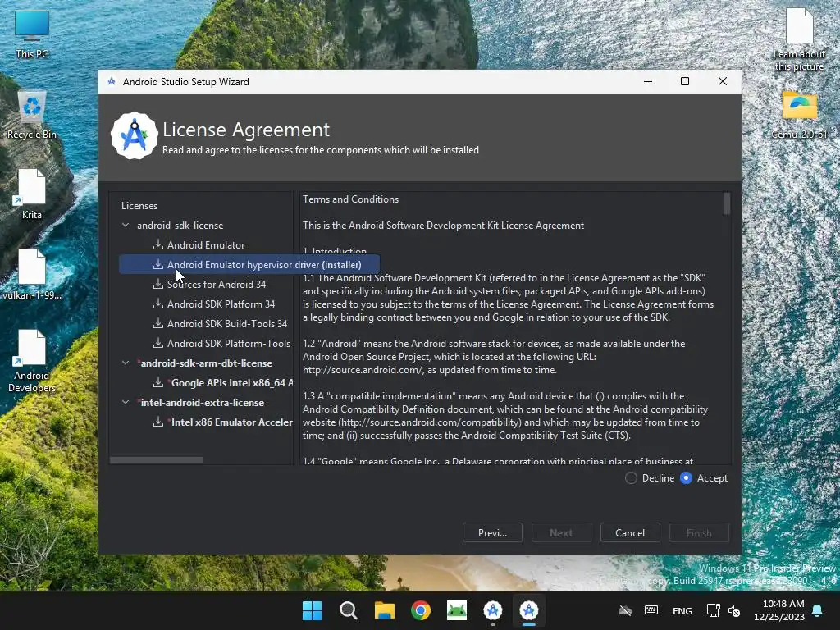
Task: Select the Recycle Bin desktop icon
Action: [x=32, y=114]
